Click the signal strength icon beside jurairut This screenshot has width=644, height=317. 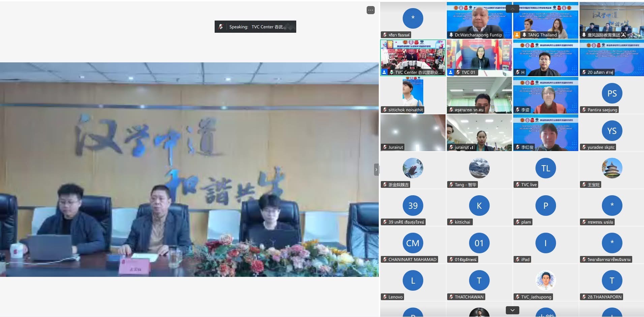(x=472, y=147)
